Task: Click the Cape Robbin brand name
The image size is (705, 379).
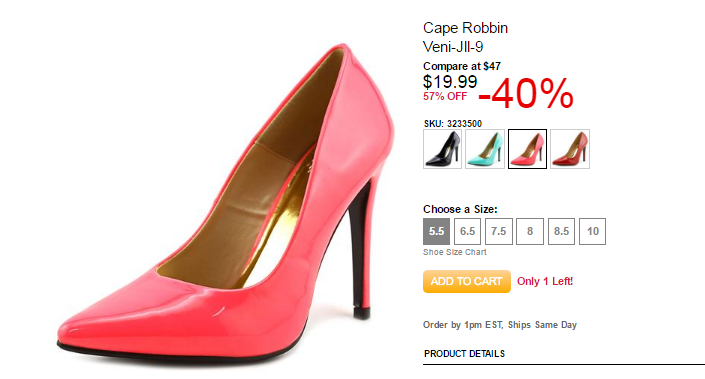Action: [x=465, y=28]
